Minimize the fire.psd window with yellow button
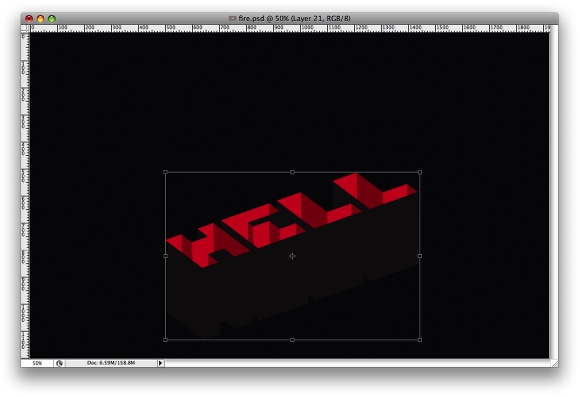 40,18
